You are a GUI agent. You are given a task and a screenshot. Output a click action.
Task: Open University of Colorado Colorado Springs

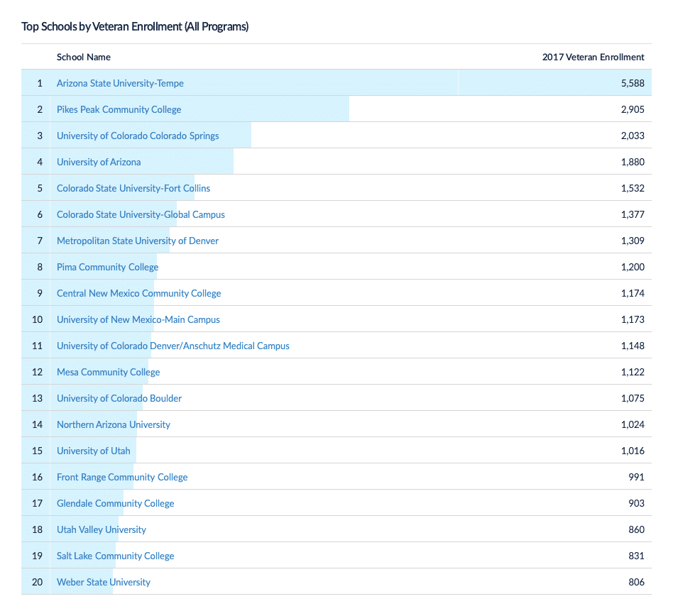tap(138, 136)
